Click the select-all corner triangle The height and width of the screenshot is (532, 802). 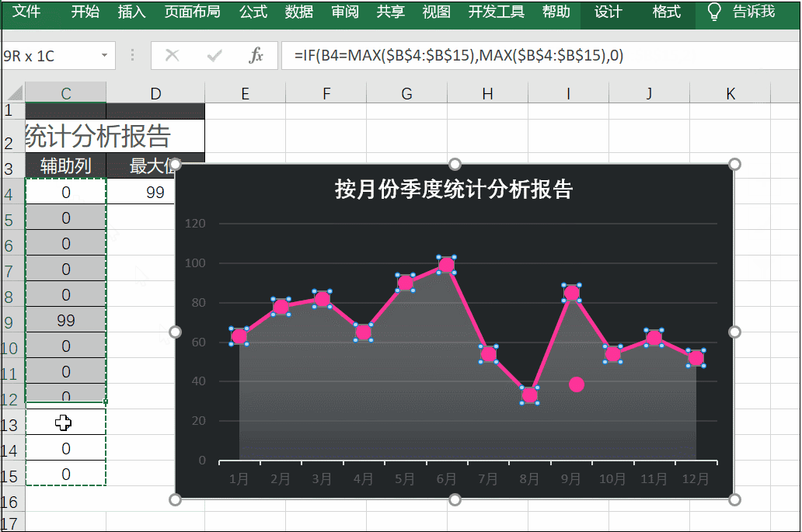pos(14,93)
